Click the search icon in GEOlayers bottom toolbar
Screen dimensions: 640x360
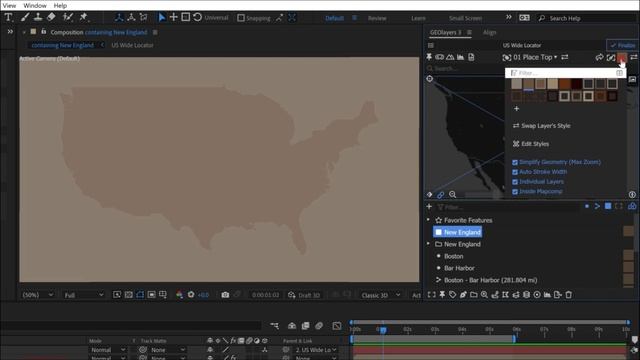point(484,294)
